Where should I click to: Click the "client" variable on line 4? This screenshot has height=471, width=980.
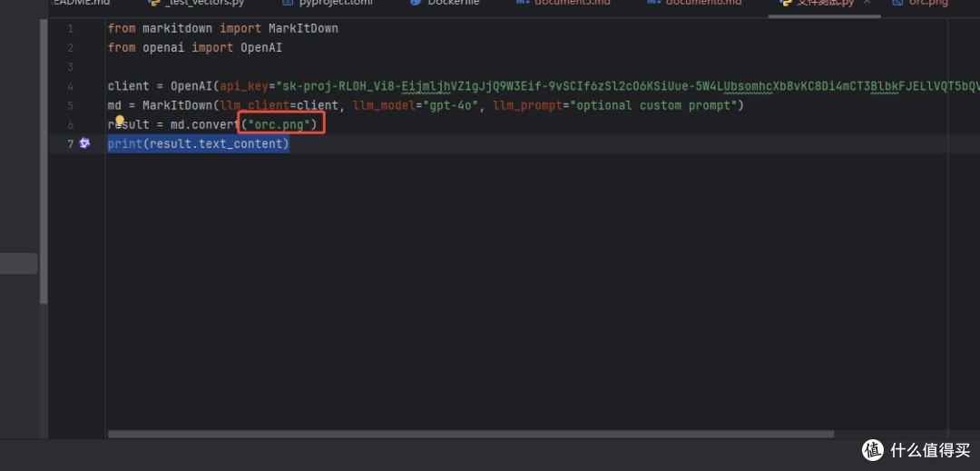(x=129, y=86)
